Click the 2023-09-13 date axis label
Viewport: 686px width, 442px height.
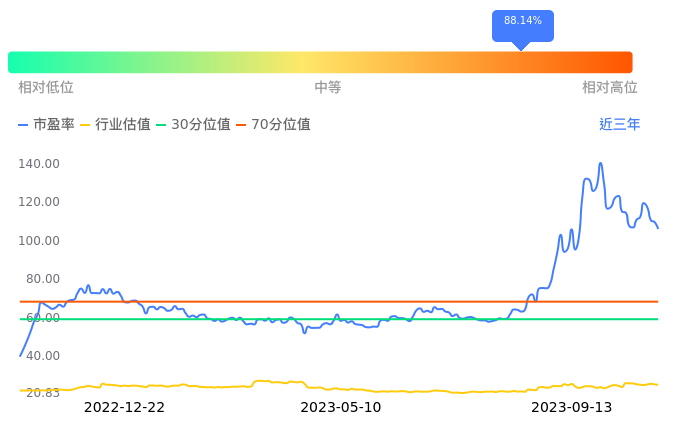[x=571, y=407]
